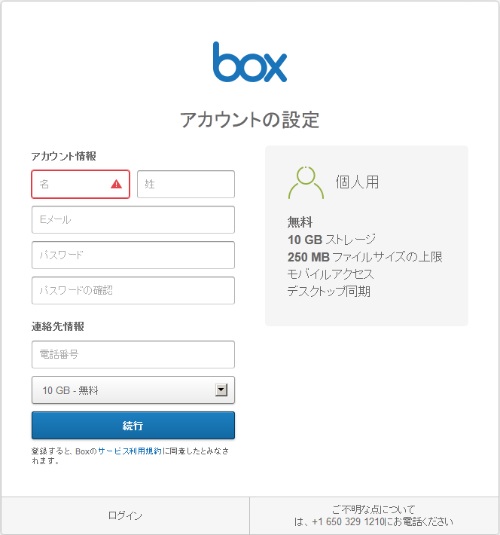Click the アカウント情報 section label
500x535 pixels.
coord(64,156)
